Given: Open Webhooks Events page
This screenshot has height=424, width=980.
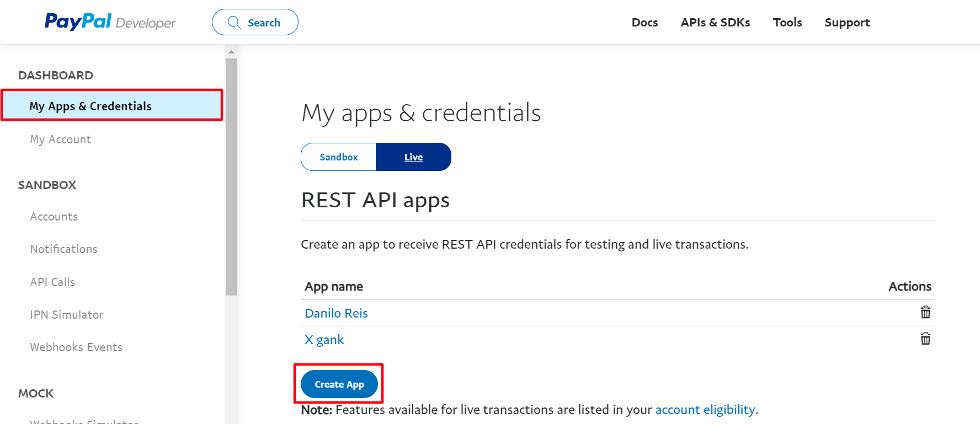Looking at the screenshot, I should [76, 347].
